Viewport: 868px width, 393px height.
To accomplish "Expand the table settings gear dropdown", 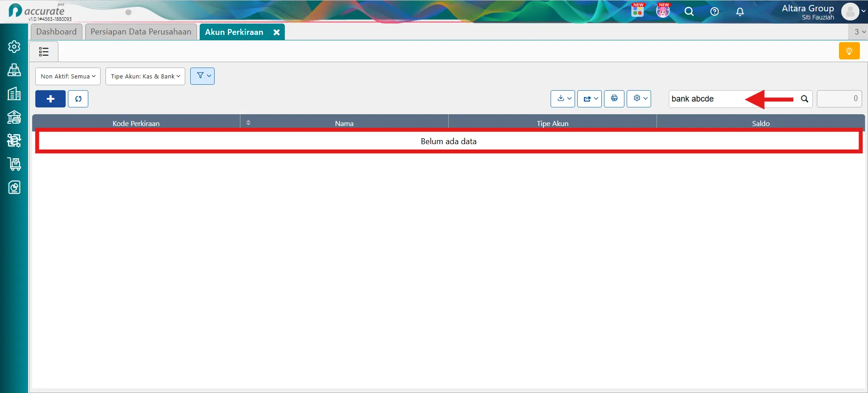I will coord(639,98).
